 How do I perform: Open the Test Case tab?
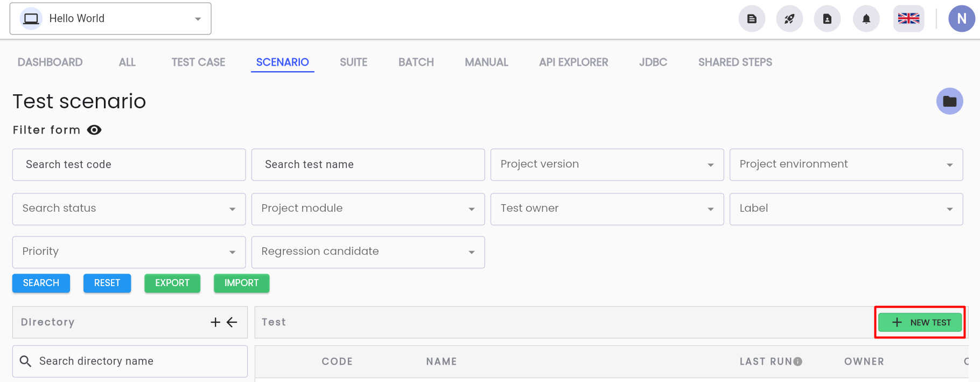click(198, 62)
